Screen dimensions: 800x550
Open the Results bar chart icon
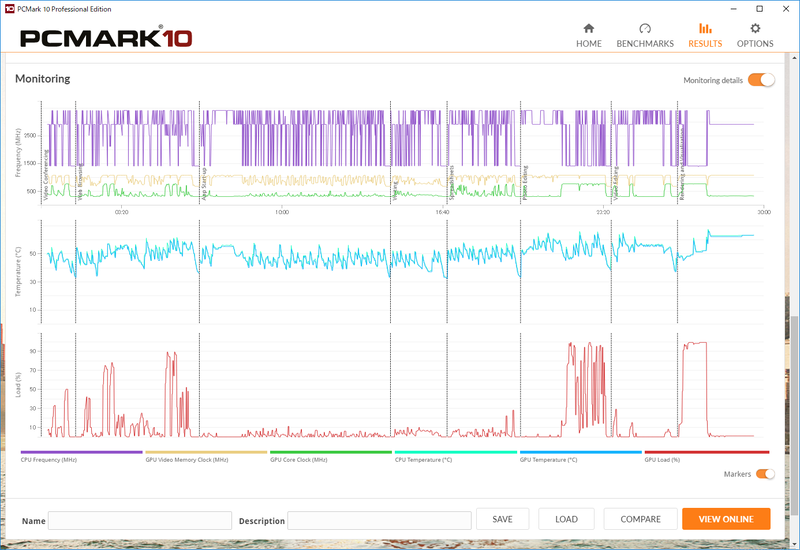click(705, 29)
